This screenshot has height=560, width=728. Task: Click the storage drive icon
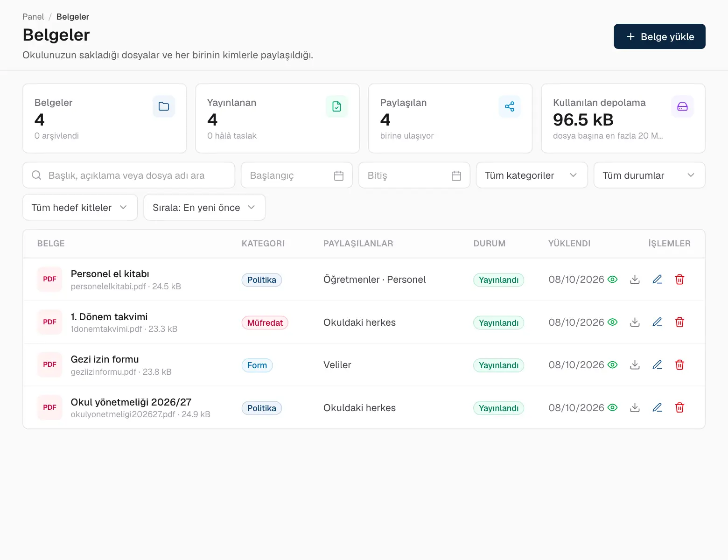[682, 106]
